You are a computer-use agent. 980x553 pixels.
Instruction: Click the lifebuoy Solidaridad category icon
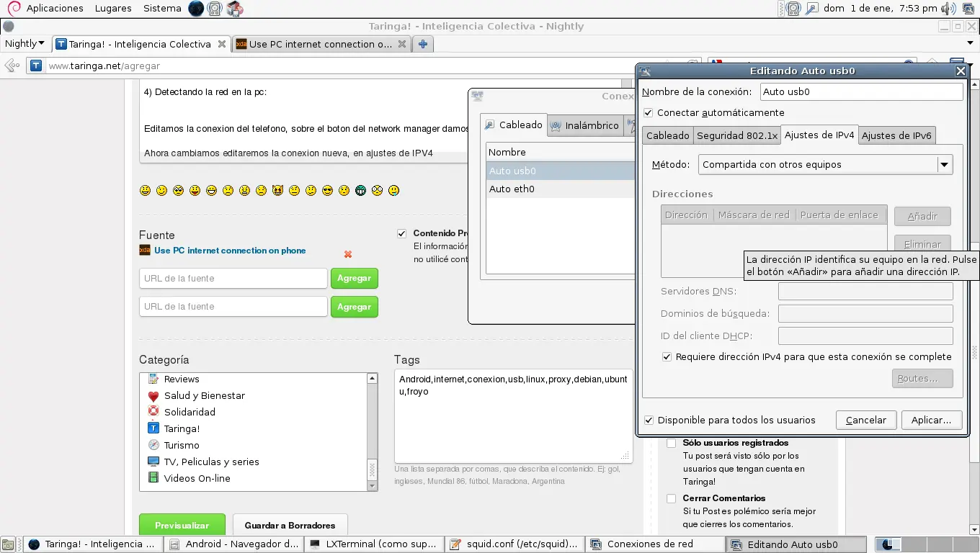pos(153,412)
